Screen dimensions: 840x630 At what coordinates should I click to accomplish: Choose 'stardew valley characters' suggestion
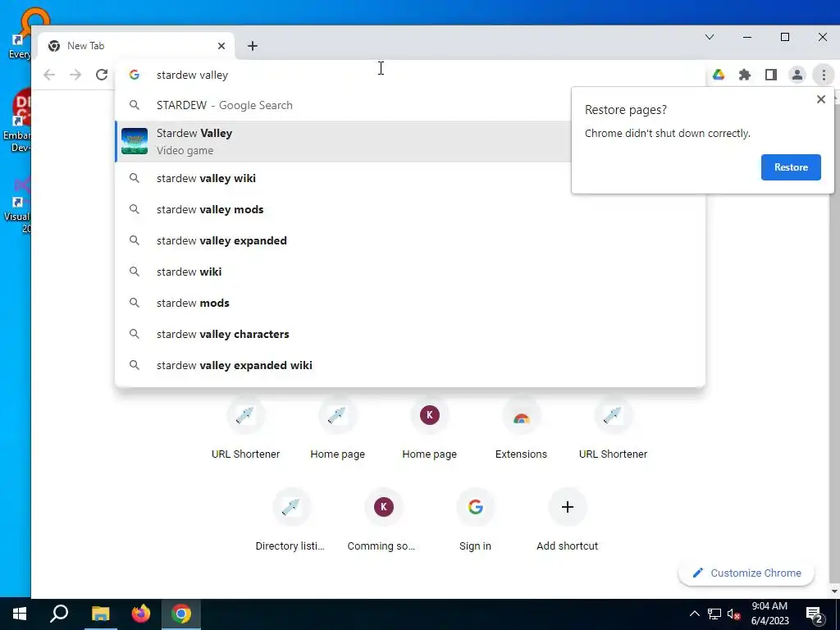tap(410, 334)
